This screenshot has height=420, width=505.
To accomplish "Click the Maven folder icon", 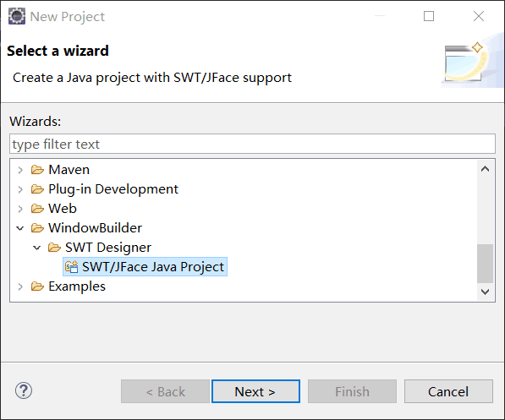I will pyautogui.click(x=37, y=170).
